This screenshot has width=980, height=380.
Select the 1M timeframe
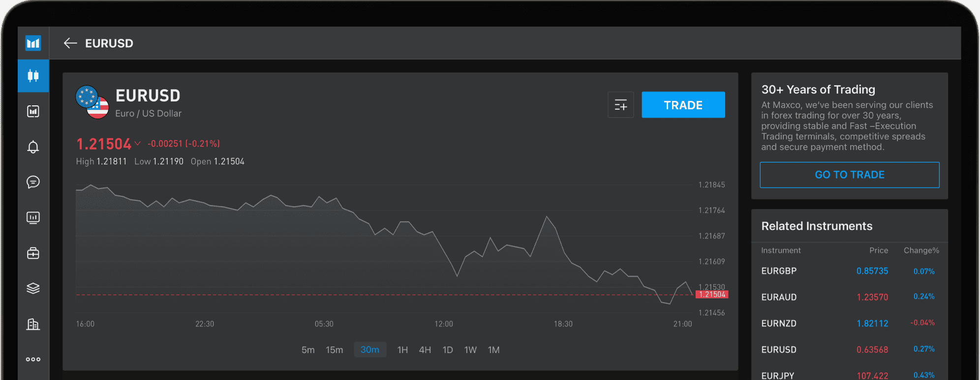[x=494, y=350]
